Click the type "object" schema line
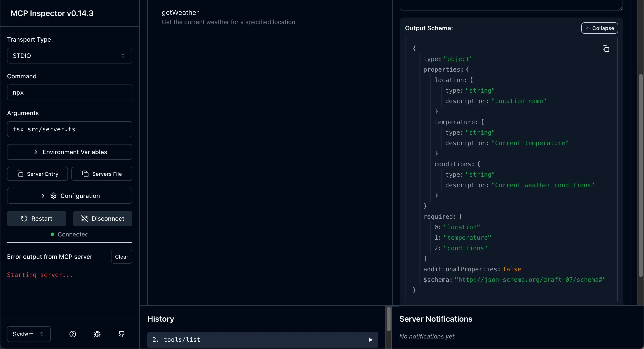Image resolution: width=644 pixels, height=349 pixels. tap(448, 59)
